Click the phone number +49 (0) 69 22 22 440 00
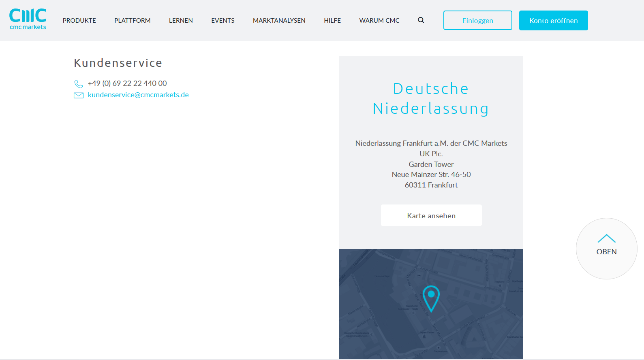Screen dimensions: 644x360 [127, 83]
